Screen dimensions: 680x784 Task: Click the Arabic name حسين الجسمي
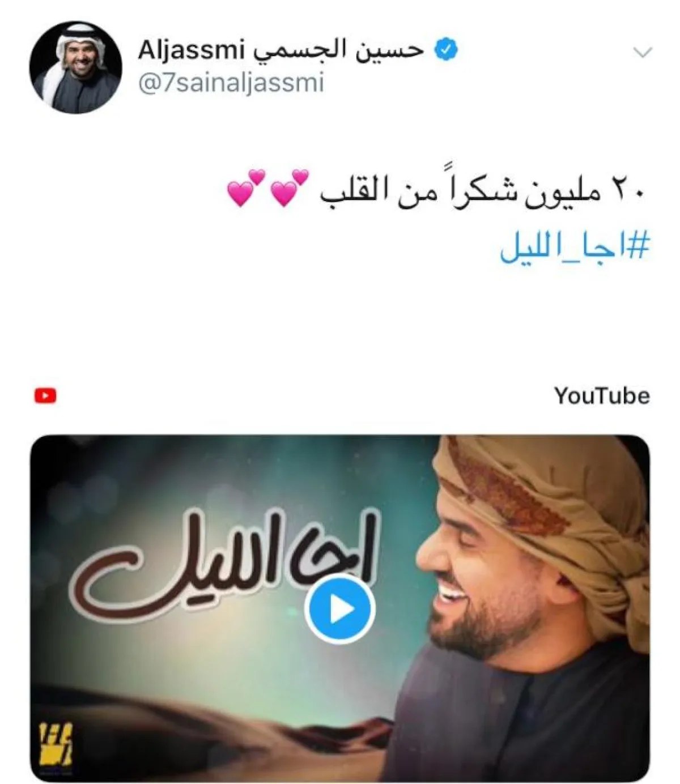pyautogui.click(x=338, y=50)
